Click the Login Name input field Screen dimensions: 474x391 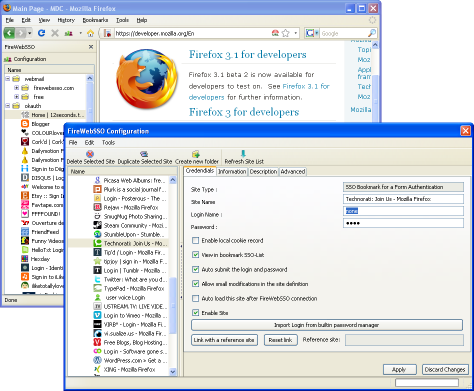(x=403, y=211)
